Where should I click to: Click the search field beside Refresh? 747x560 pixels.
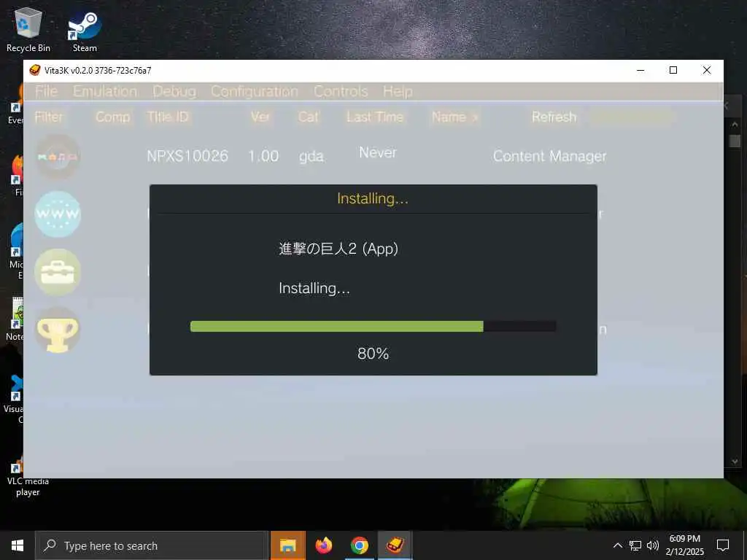pyautogui.click(x=631, y=117)
